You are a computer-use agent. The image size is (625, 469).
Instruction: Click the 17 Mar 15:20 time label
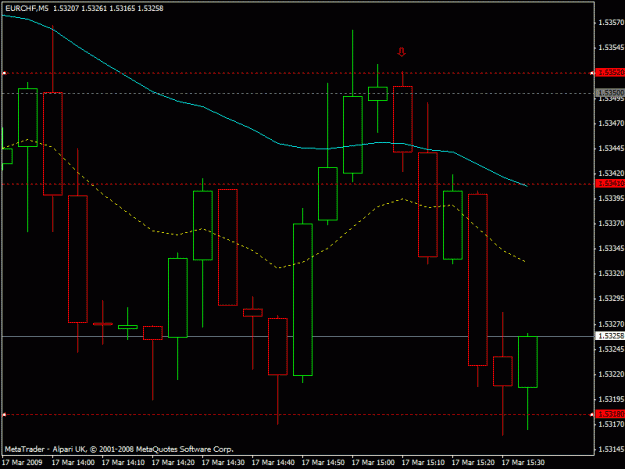(x=473, y=462)
